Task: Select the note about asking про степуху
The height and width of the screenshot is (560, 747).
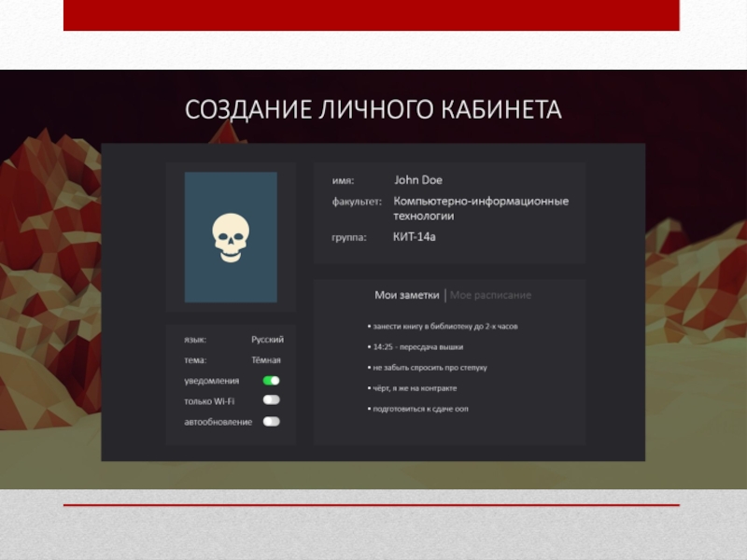Action: [x=428, y=368]
